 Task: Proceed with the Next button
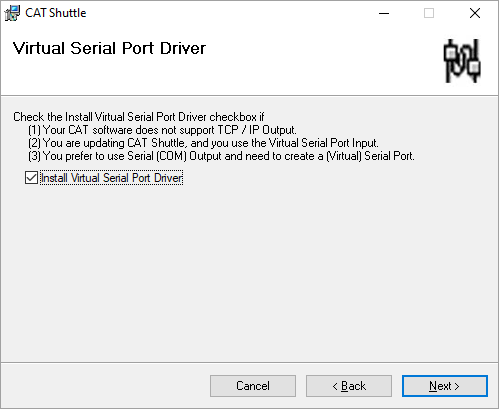coord(445,386)
